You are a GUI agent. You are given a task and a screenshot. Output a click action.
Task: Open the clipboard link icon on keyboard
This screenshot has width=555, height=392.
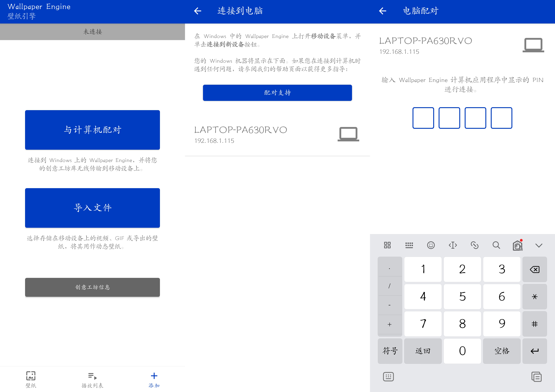474,245
